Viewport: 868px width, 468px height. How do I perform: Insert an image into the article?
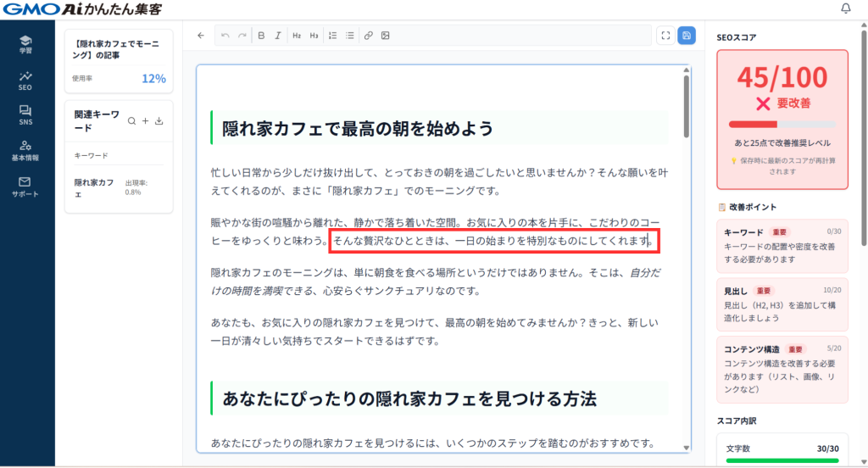click(385, 36)
